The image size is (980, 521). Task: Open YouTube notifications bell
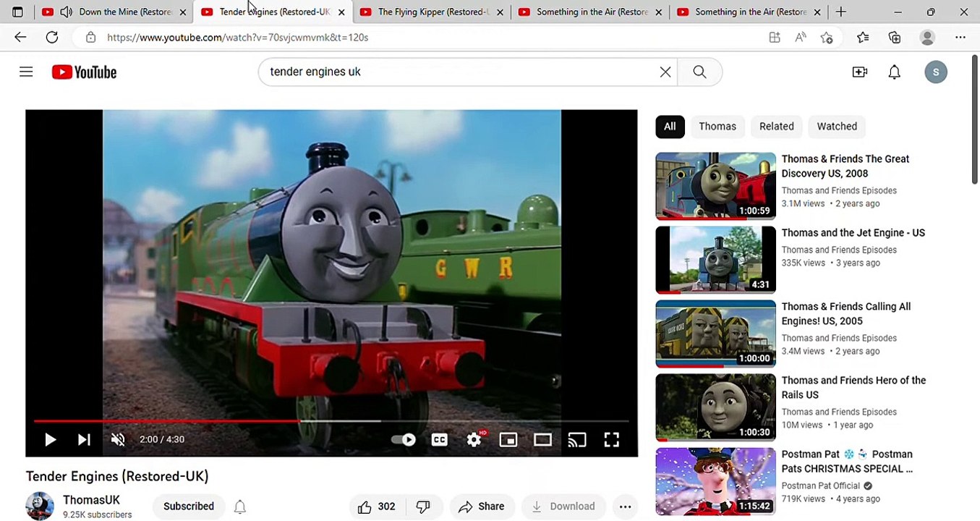pyautogui.click(x=895, y=72)
